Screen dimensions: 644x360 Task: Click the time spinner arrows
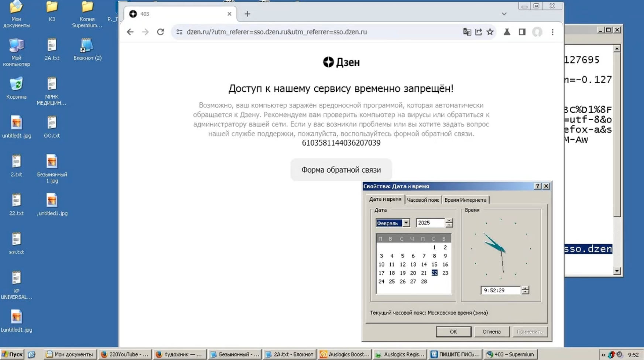[525, 290]
